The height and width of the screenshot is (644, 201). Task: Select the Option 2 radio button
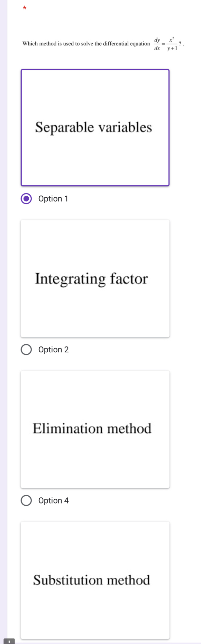[x=26, y=349]
